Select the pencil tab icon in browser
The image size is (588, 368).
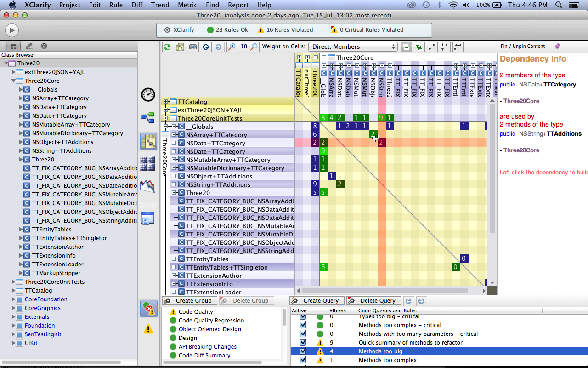click(29, 46)
